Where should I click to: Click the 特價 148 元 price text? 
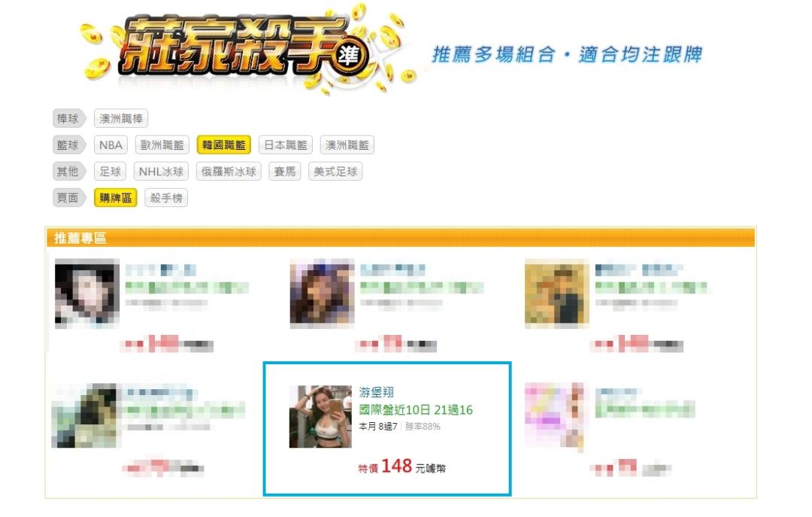401,467
